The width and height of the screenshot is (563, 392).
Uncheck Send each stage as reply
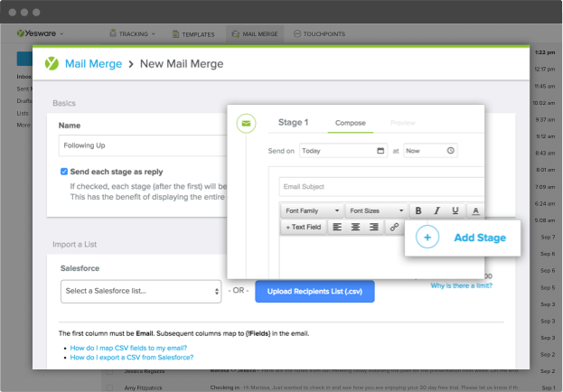(x=64, y=172)
